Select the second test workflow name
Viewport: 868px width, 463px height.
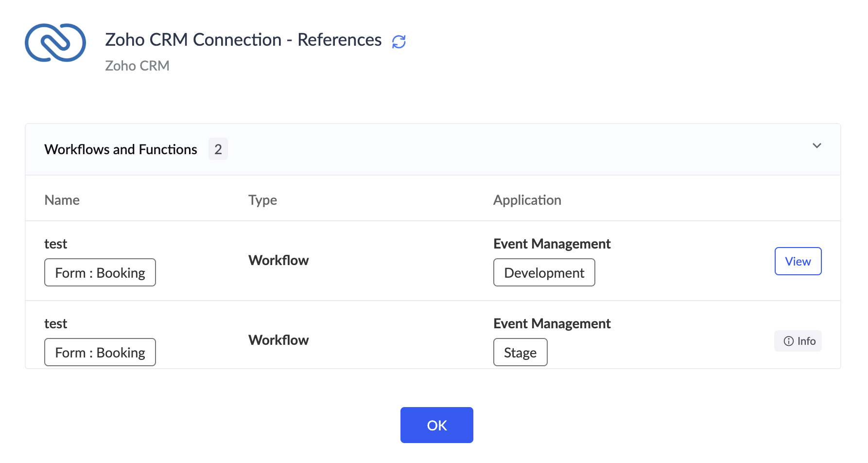(56, 323)
